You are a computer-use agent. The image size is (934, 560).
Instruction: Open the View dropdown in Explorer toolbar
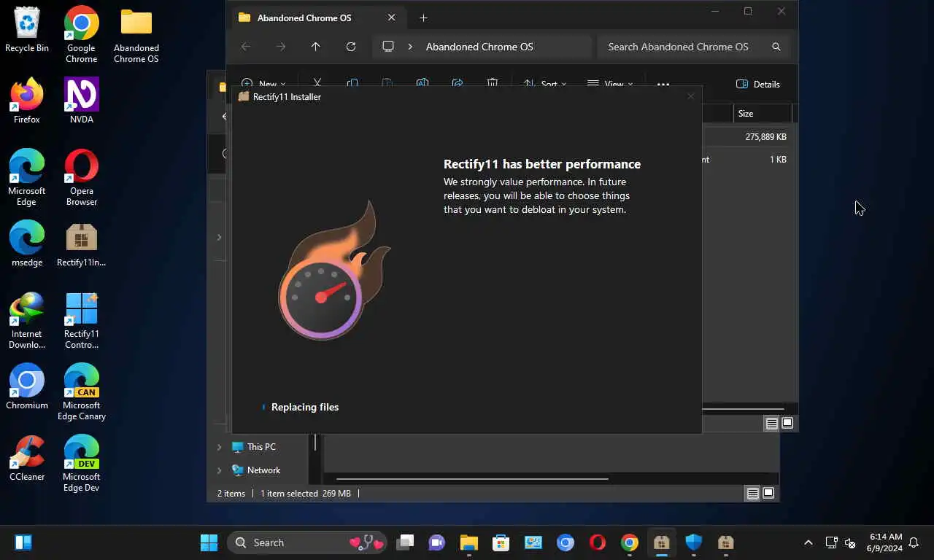610,83
